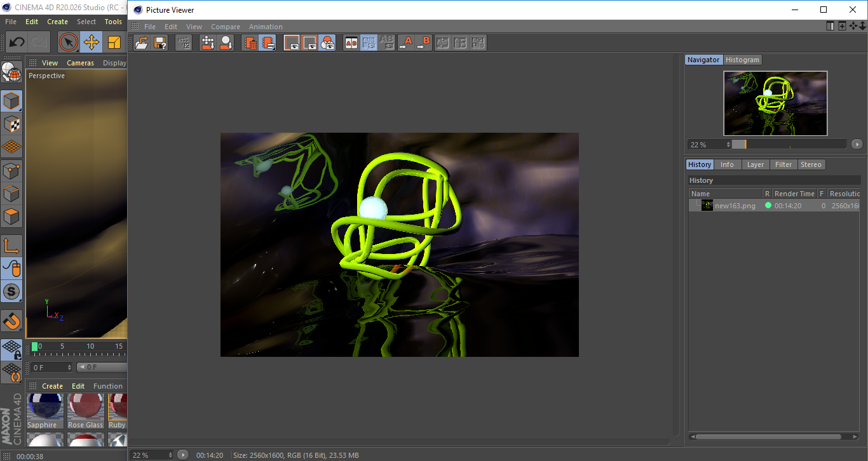Switch to Points mode icon
868x461 pixels.
[11, 170]
